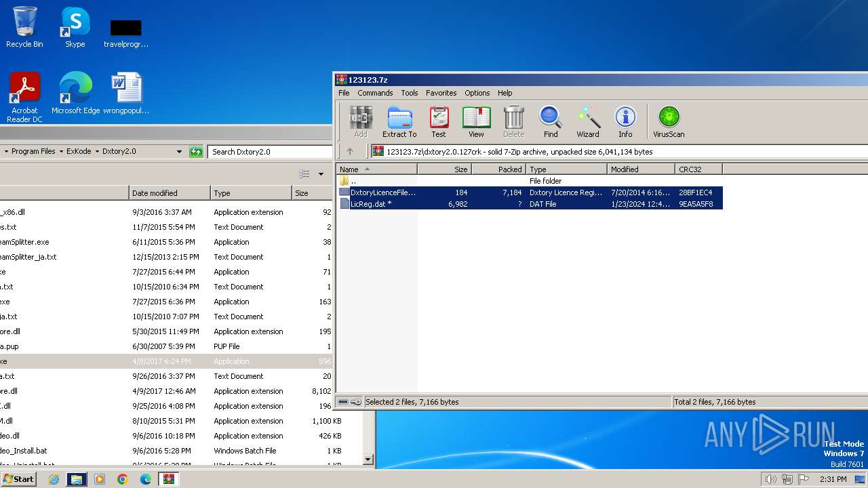The height and width of the screenshot is (488, 868).
Task: Sort by Packed column header
Action: pyautogui.click(x=499, y=169)
